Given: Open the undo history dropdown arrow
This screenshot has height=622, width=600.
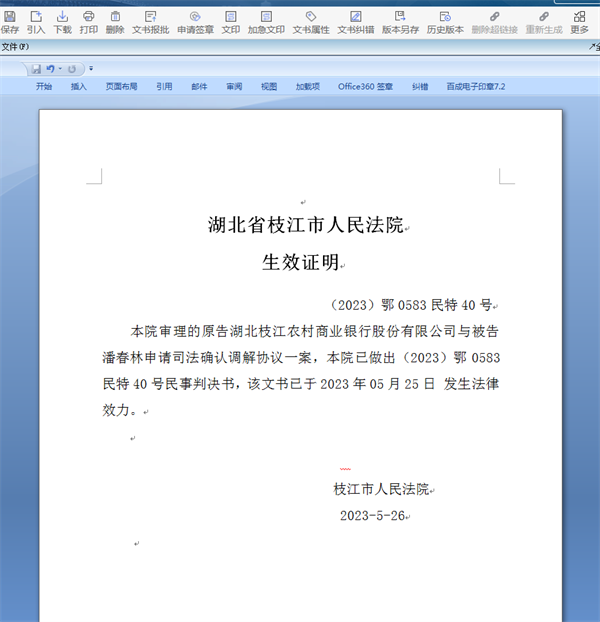Looking at the screenshot, I should pos(60,69).
